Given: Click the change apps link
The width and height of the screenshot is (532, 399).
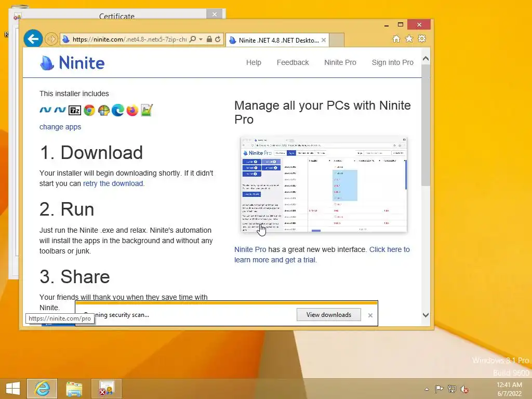Looking at the screenshot, I should point(60,127).
